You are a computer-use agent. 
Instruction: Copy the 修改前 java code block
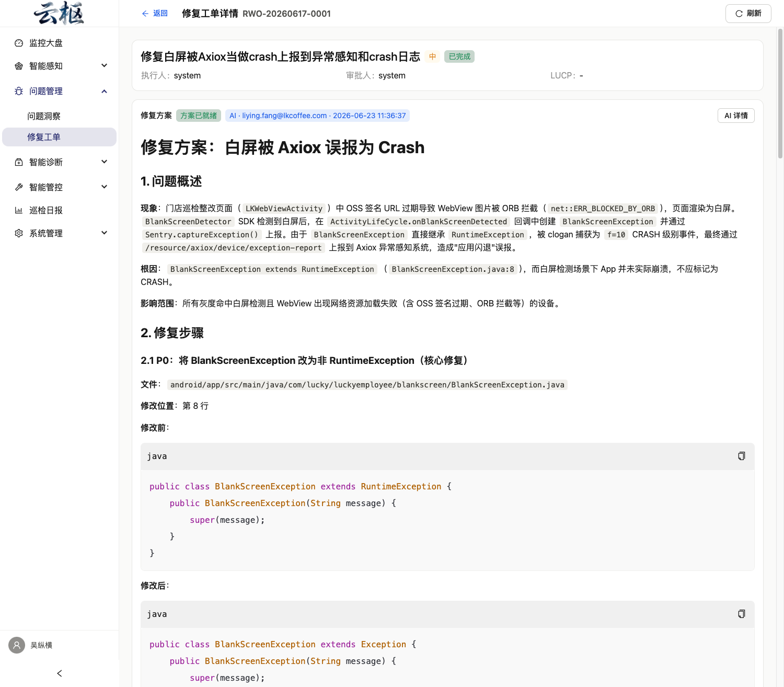pos(741,456)
